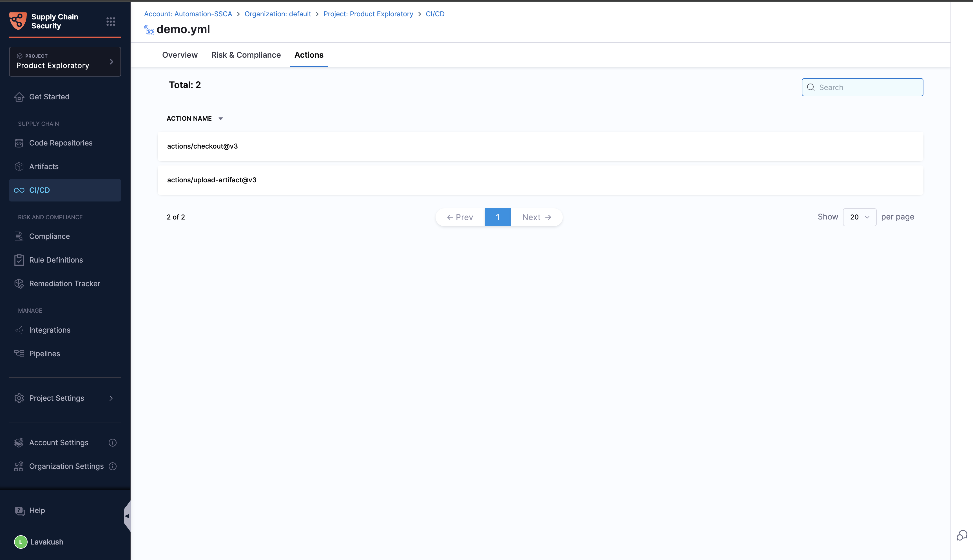Sort by the Action Name column arrow
The image size is (973, 560).
tap(220, 119)
